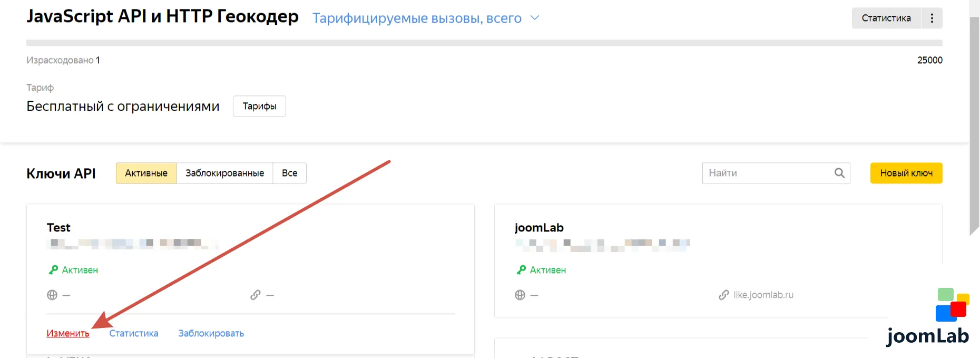Click Активен status in joomLab card
Screen dimensions: 980x358
[548, 270]
